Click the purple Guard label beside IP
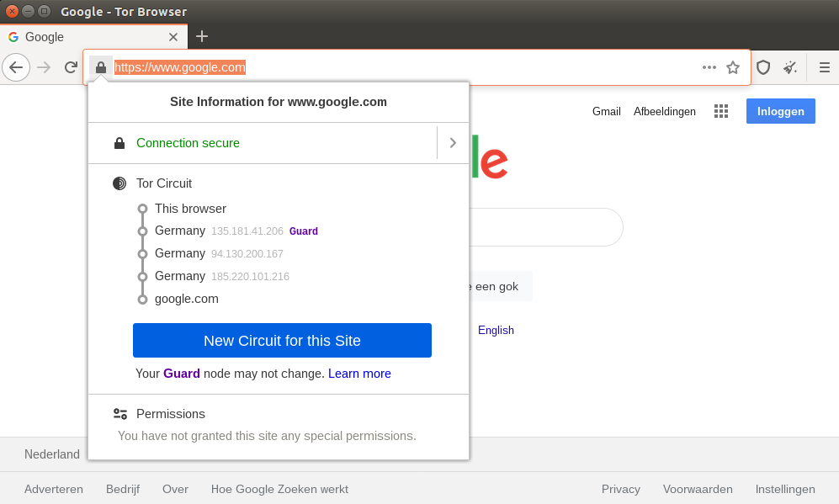The image size is (839, 504). click(x=304, y=231)
